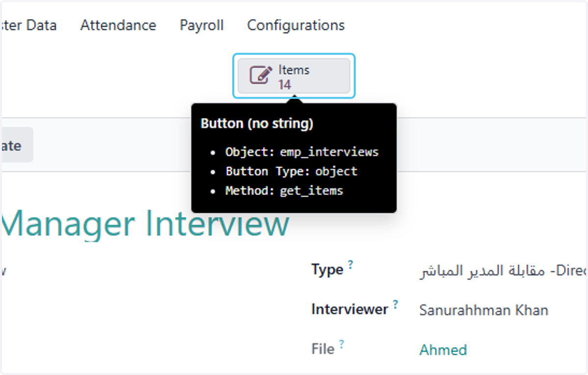
Task: Click the Object: emp_interviews tooltip line
Action: 302,152
